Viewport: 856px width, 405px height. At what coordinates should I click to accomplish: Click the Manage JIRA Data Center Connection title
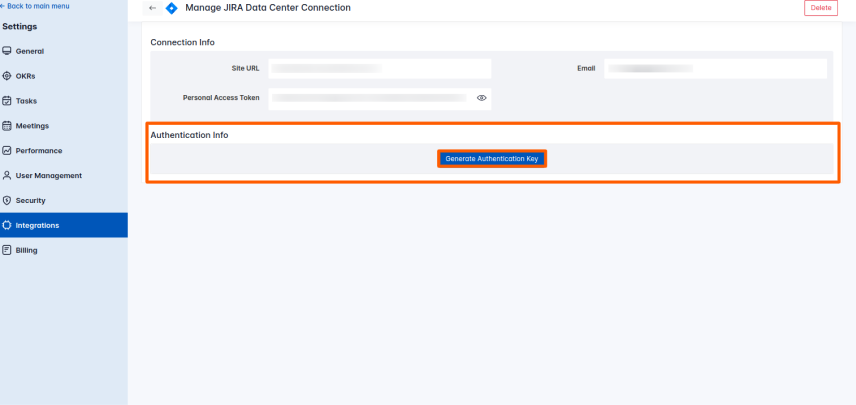(x=268, y=8)
